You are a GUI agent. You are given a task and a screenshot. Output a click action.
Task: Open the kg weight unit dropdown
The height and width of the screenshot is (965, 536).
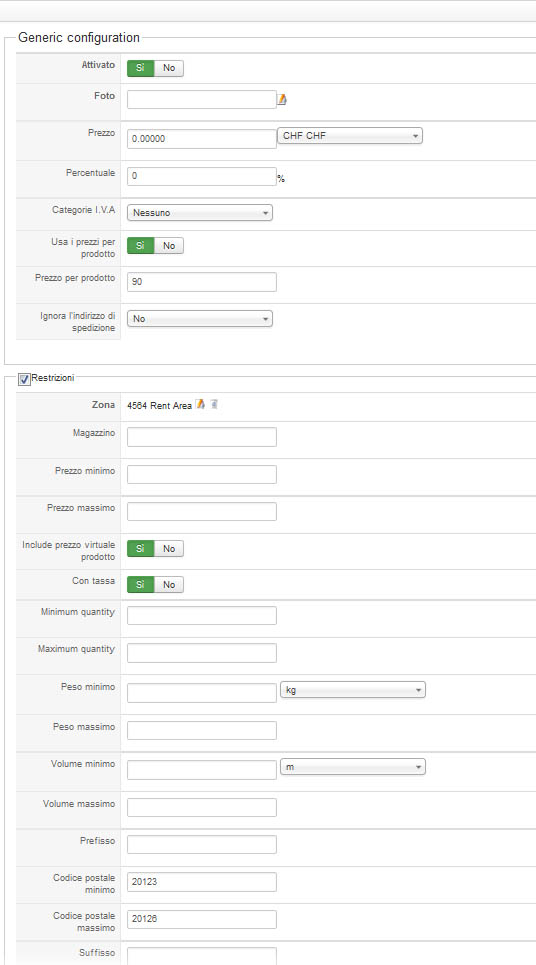click(x=353, y=690)
